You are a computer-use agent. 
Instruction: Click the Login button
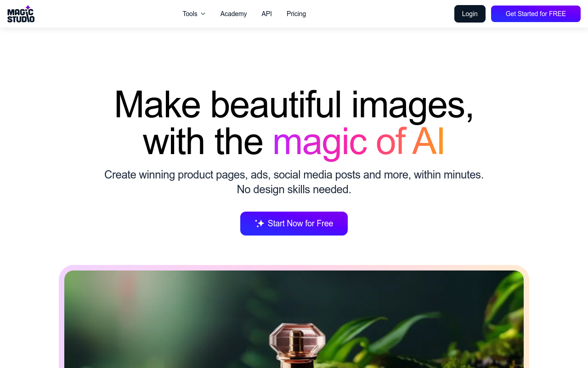coord(470,14)
